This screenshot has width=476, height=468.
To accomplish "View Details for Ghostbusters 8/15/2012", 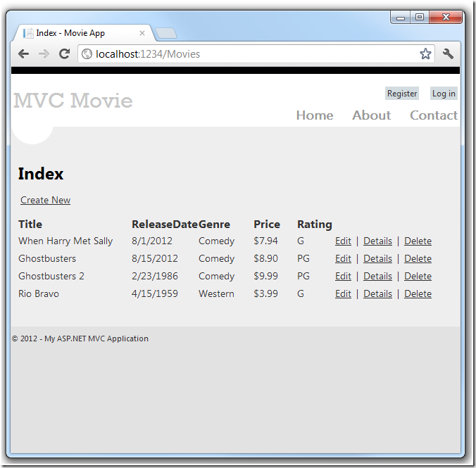I will (377, 259).
